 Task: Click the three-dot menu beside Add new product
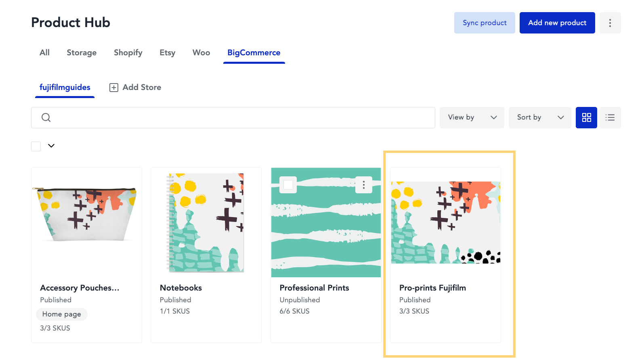point(610,23)
